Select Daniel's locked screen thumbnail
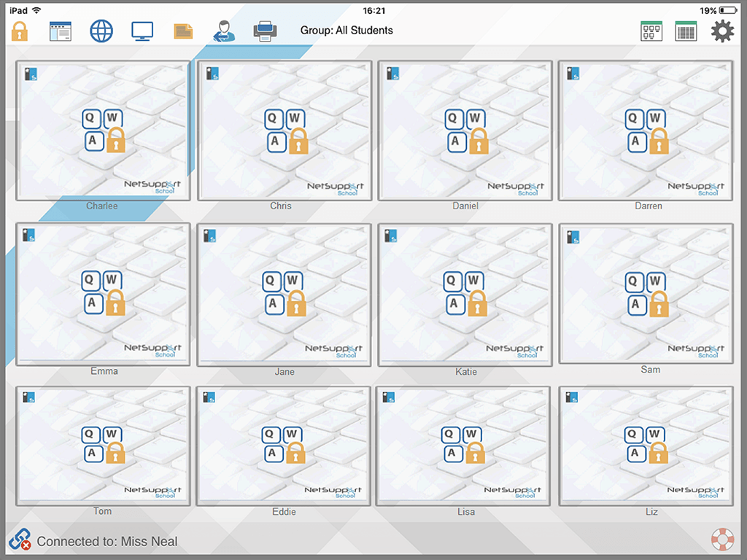This screenshot has height=560, width=747. 465,131
